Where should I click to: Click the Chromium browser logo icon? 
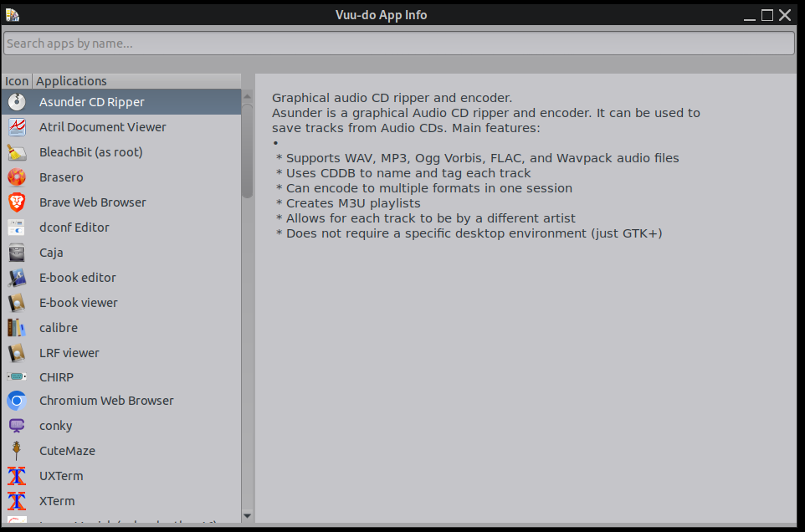(x=17, y=401)
